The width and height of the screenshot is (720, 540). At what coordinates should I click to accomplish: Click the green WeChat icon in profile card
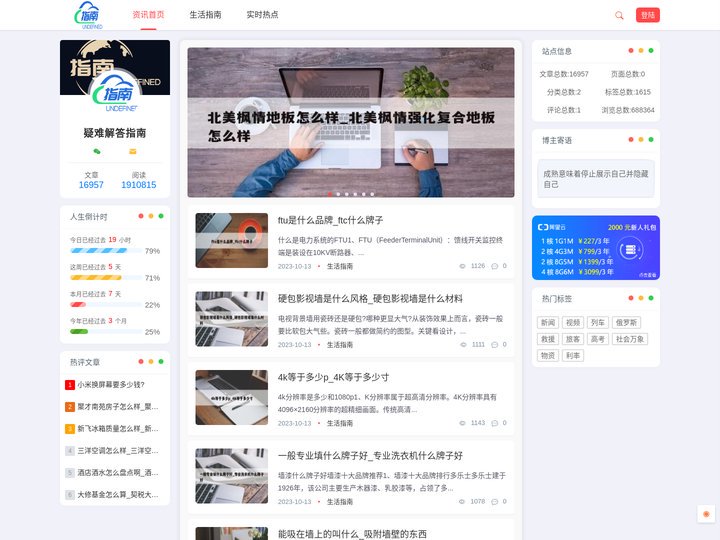point(97,151)
